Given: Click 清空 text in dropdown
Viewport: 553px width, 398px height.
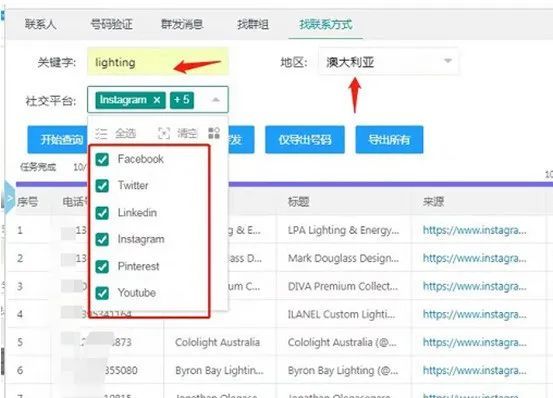Looking at the screenshot, I should (187, 133).
